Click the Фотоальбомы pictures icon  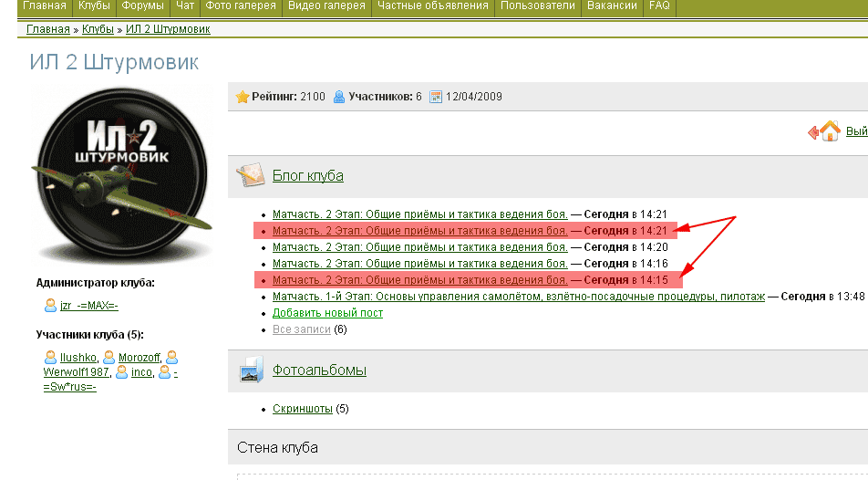[251, 370]
